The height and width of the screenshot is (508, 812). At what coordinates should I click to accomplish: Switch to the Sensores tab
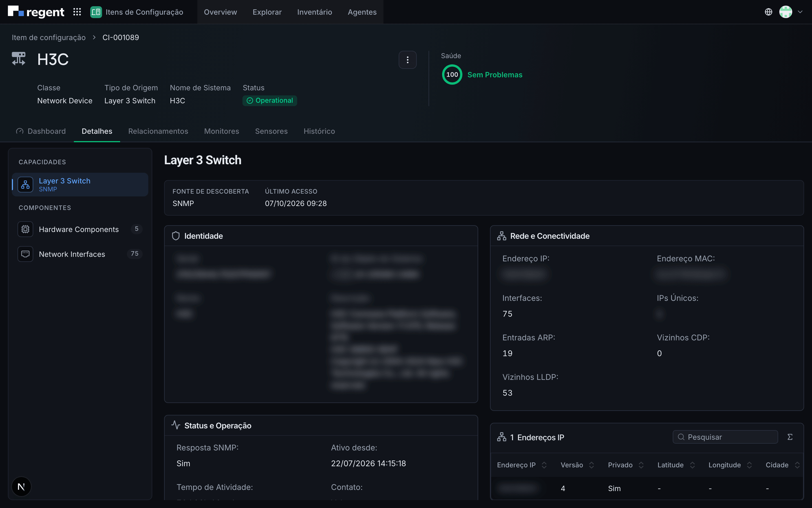(x=271, y=131)
